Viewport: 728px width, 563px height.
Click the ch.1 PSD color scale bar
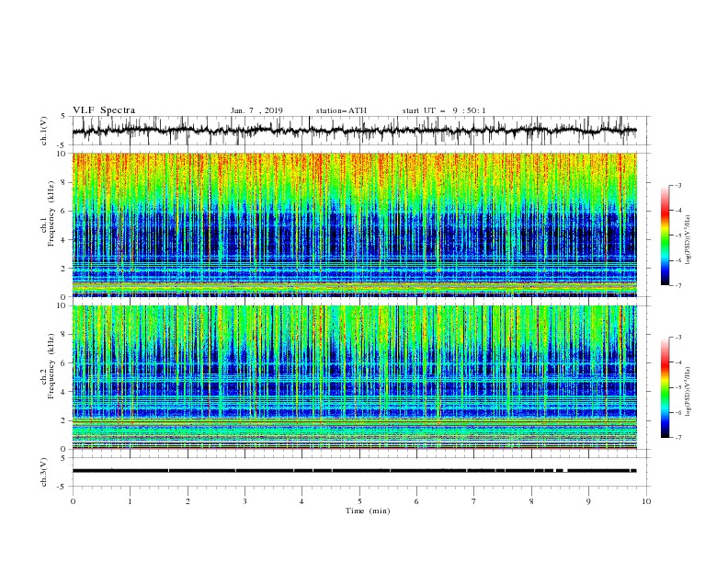point(665,236)
